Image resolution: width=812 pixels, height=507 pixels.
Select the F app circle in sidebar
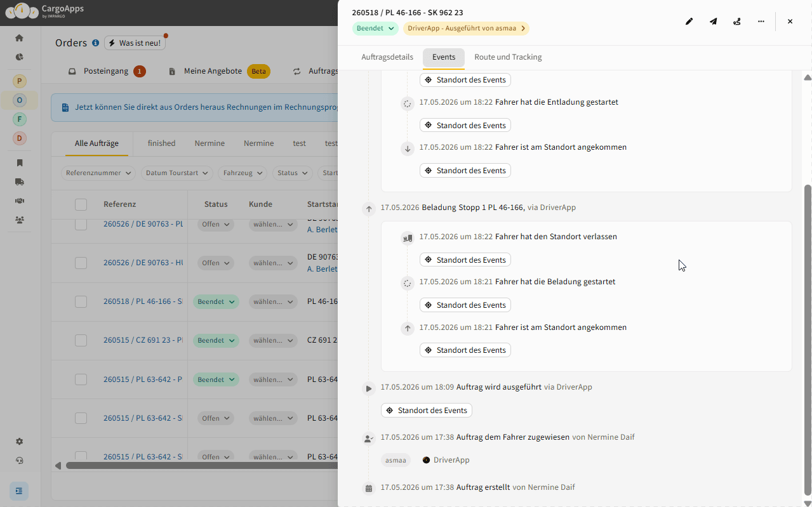pos(20,119)
